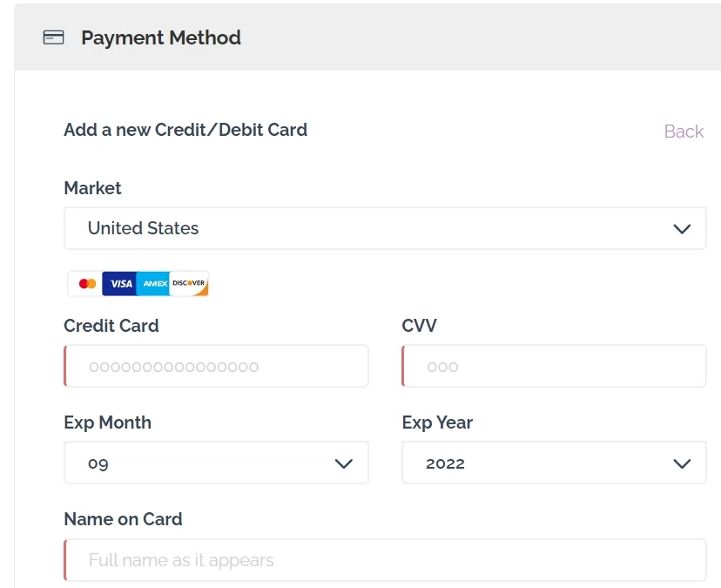Image resolution: width=721 pixels, height=588 pixels.
Task: Click into the CVV input field
Action: 554,367
